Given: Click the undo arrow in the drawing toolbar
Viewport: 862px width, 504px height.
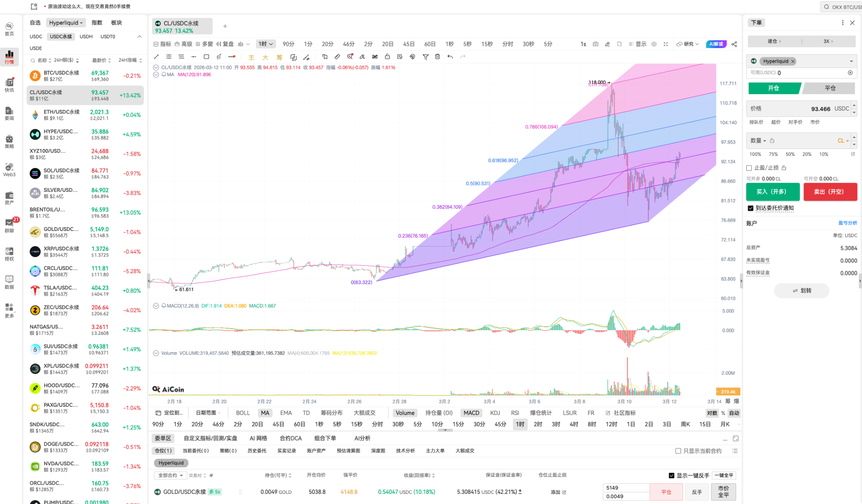Looking at the screenshot, I should pyautogui.click(x=450, y=57).
